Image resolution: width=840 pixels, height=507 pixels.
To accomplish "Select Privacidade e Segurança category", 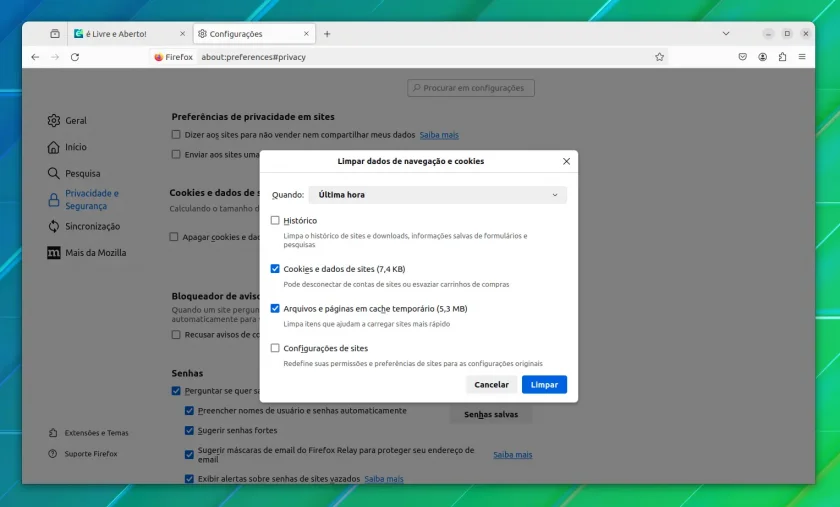I will [x=83, y=199].
